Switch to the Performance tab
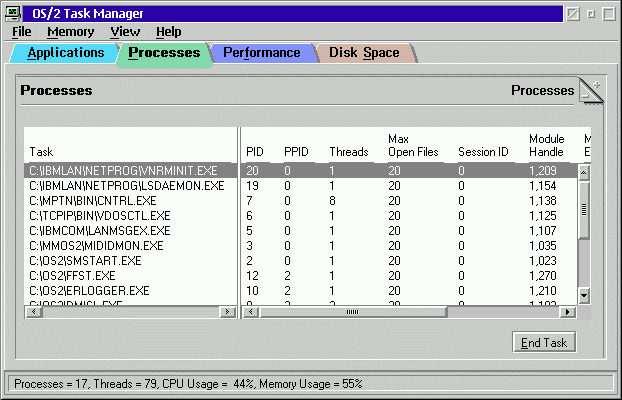622x400 pixels. pyautogui.click(x=261, y=53)
